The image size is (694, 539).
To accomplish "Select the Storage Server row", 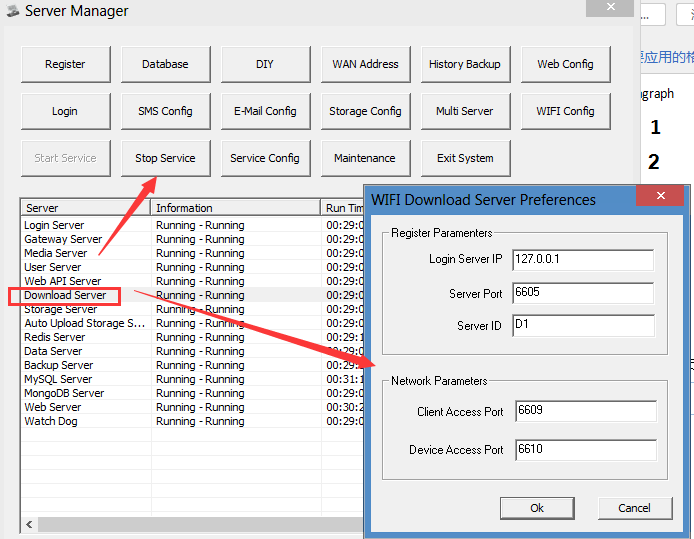I will pyautogui.click(x=193, y=309).
